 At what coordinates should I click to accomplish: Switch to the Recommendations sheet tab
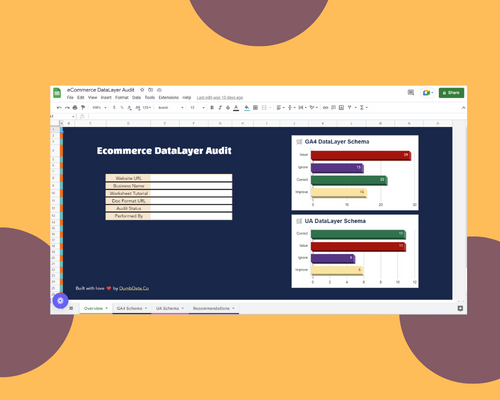click(x=214, y=308)
